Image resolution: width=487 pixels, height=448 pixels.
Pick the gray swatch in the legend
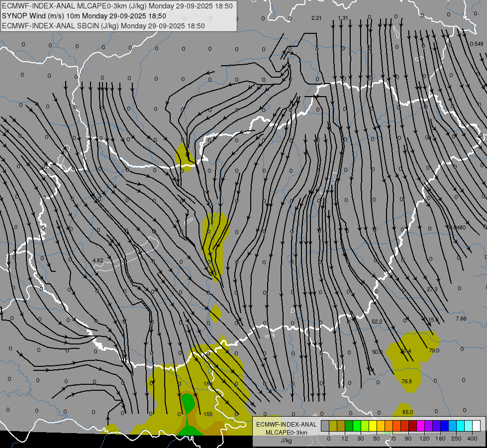(x=325, y=426)
